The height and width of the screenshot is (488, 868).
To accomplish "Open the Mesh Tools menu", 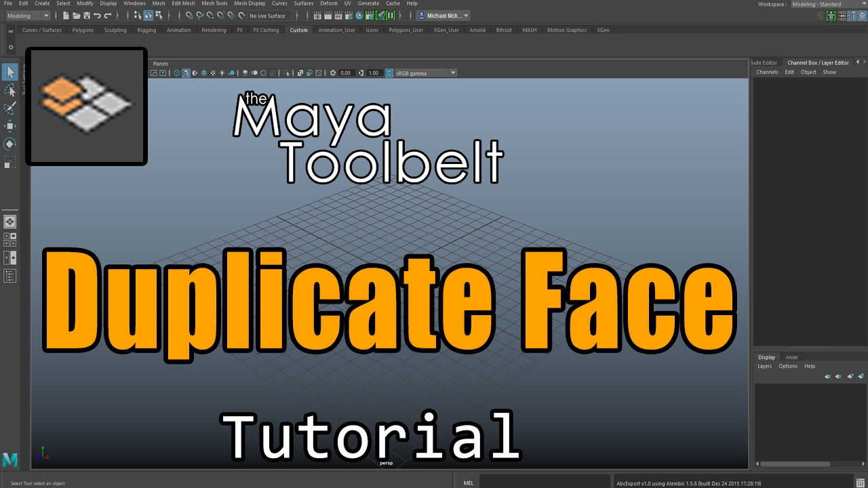I will [214, 3].
